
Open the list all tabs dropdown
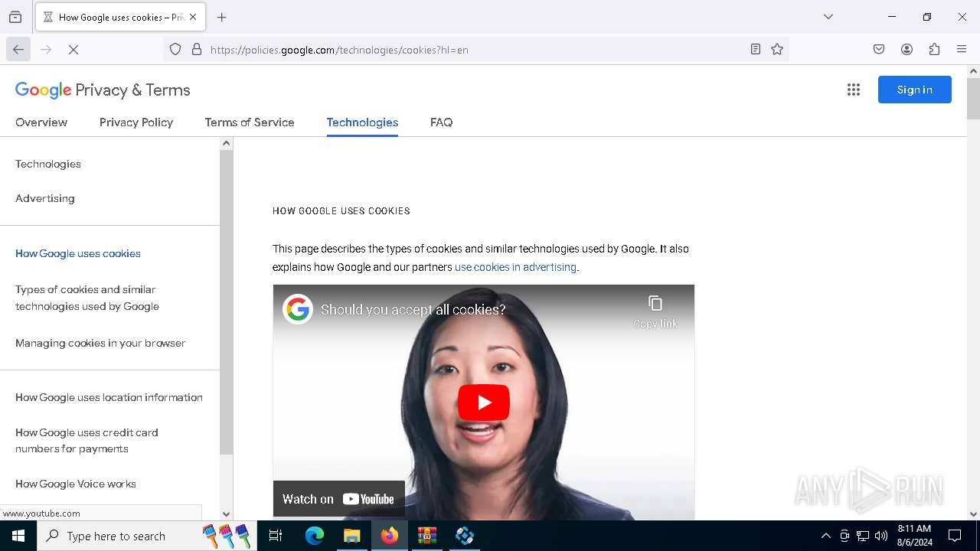click(x=828, y=17)
